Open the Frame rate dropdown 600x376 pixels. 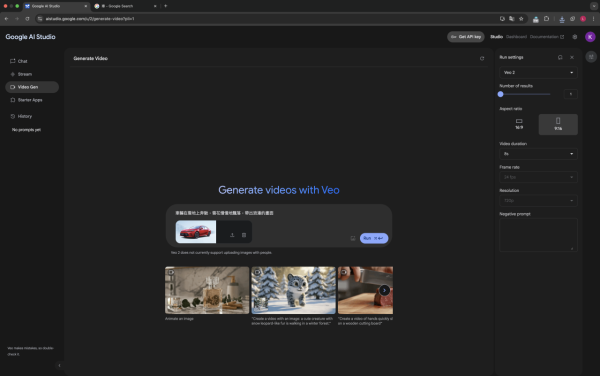click(538, 177)
